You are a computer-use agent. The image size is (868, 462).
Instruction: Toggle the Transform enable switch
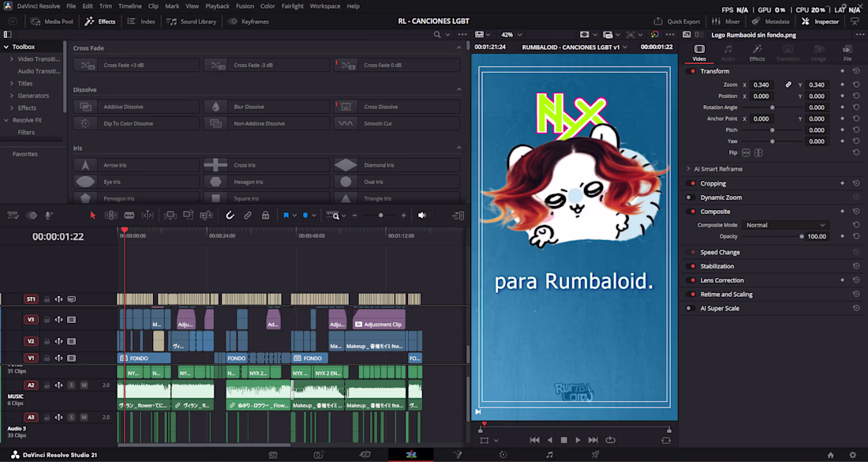[x=691, y=71]
